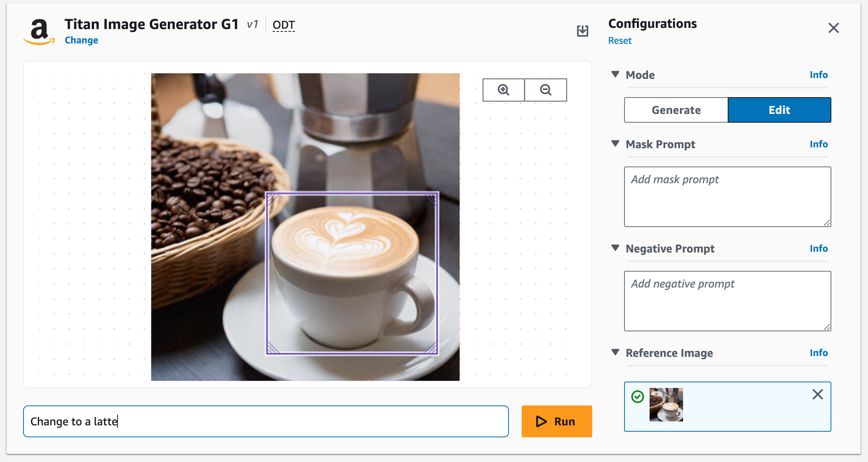This screenshot has width=868, height=462.
Task: Collapse the Reference Image section
Action: [615, 353]
